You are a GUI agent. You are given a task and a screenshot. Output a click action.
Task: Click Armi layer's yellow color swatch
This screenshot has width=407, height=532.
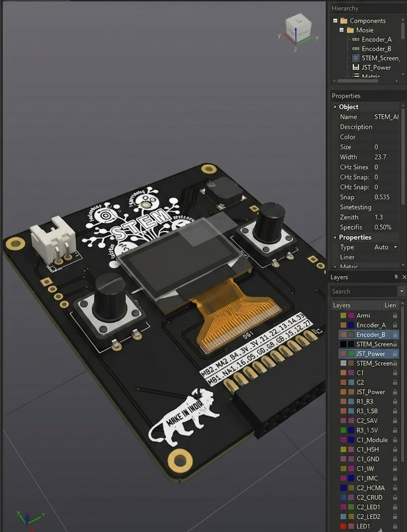[x=343, y=316]
